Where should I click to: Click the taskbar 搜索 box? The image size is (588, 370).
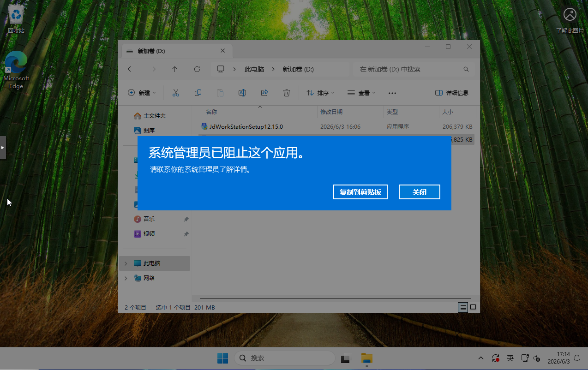point(285,358)
